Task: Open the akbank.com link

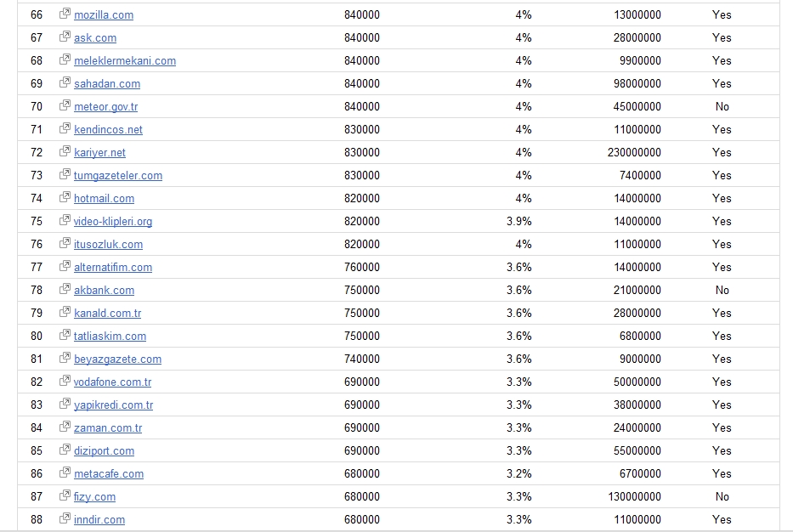Action: 105,291
